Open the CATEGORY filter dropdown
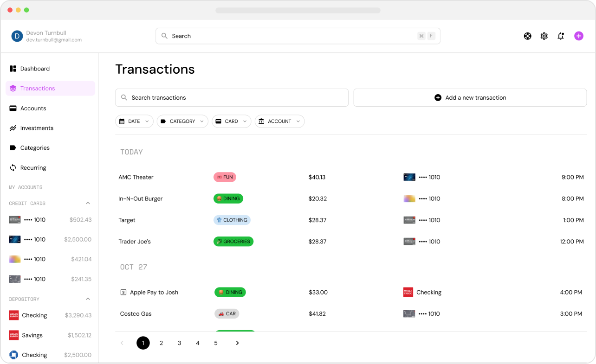Image resolution: width=596 pixels, height=364 pixels. tap(182, 121)
